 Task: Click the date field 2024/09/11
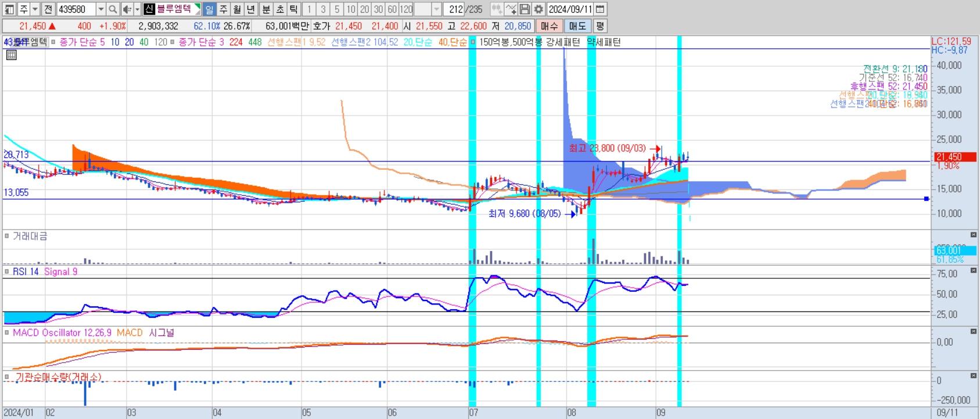pos(570,9)
